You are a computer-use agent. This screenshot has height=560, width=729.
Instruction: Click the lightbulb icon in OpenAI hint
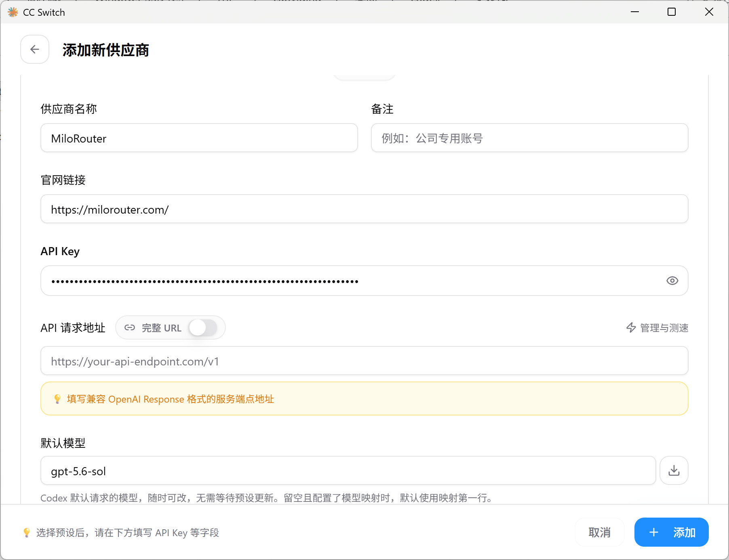(x=57, y=399)
